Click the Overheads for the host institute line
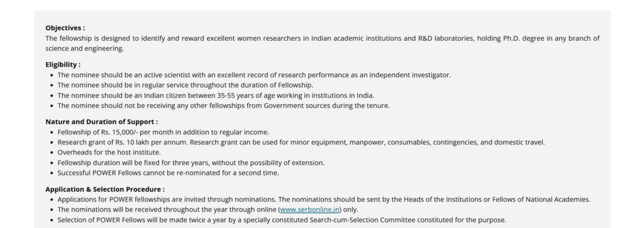Screen dimensions: 644x228 click(109, 153)
